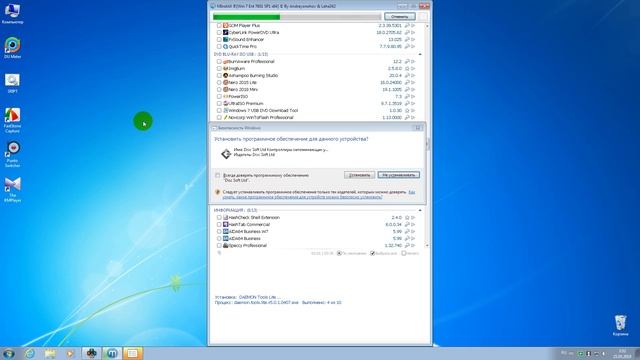Click the scrollbar down arrow of program list
The image size is (640, 360).
(427, 246)
